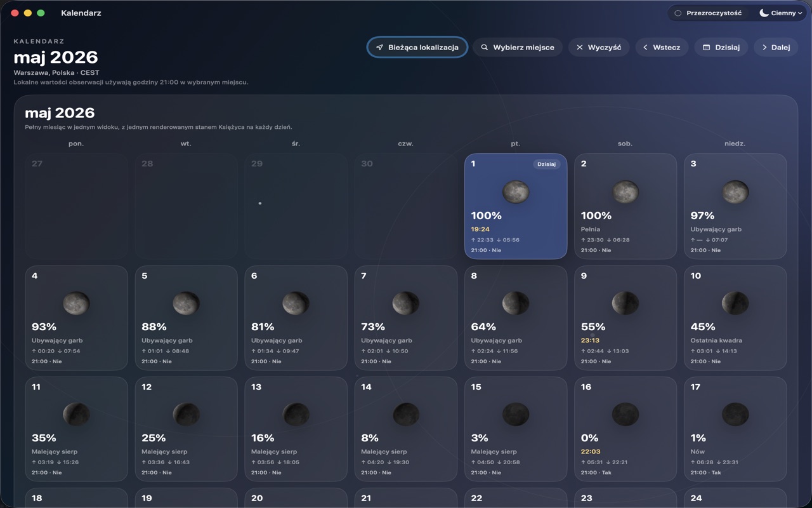Click the moon icon for May 15
The image size is (812, 508).
516,414
